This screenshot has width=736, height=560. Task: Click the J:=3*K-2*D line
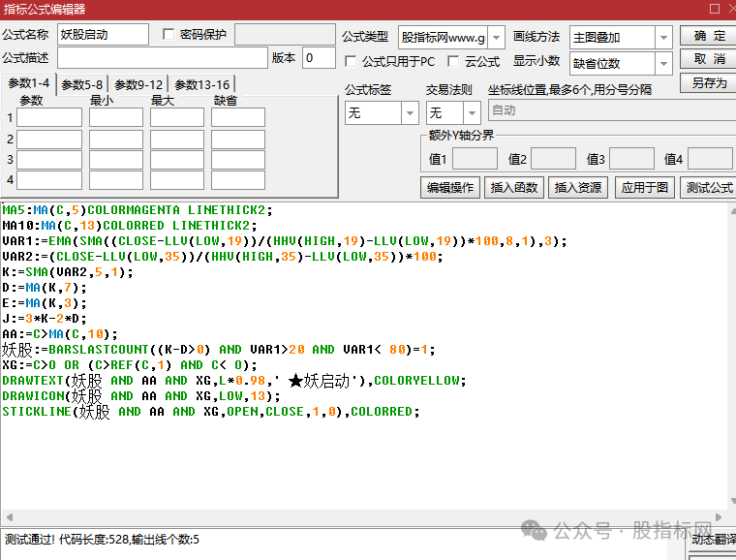(45, 318)
